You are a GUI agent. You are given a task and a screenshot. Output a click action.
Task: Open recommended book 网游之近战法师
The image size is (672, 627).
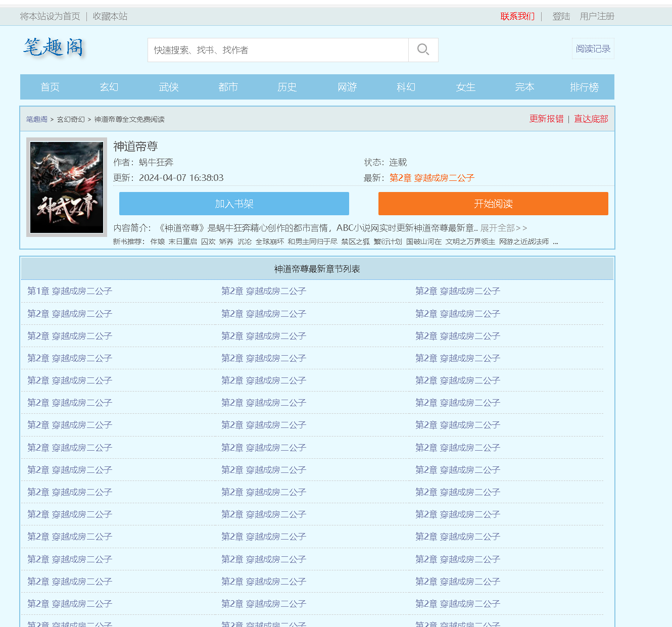(x=524, y=242)
